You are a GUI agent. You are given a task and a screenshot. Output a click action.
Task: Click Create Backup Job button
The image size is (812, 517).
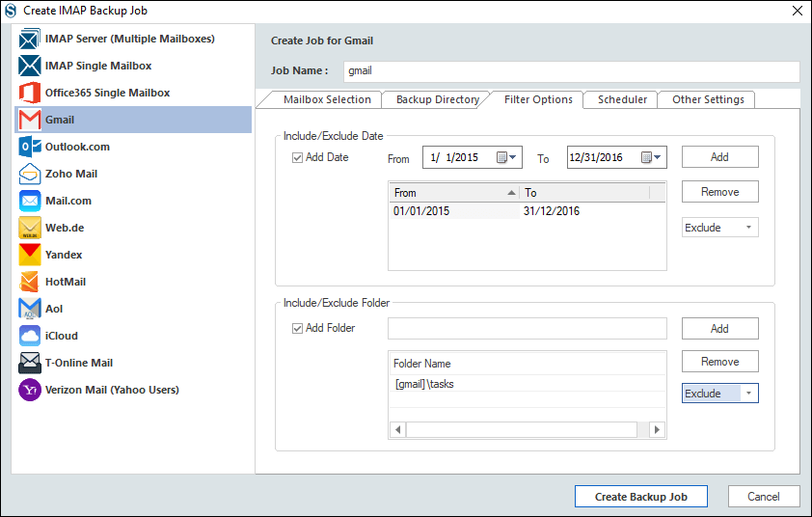pyautogui.click(x=641, y=497)
